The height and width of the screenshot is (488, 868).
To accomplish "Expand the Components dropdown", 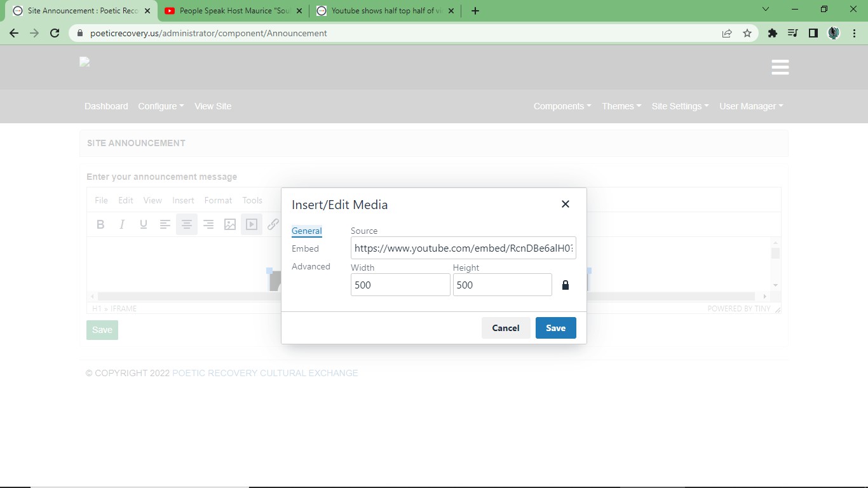I will 562,106.
